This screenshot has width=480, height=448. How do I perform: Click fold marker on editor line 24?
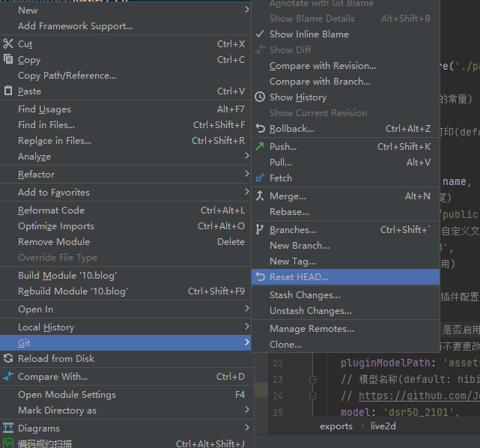click(312, 396)
